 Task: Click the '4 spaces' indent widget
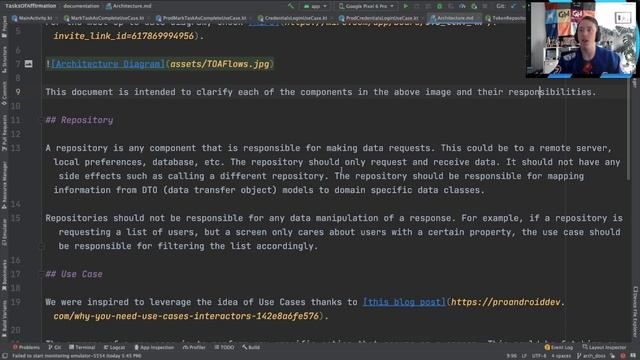point(561,356)
